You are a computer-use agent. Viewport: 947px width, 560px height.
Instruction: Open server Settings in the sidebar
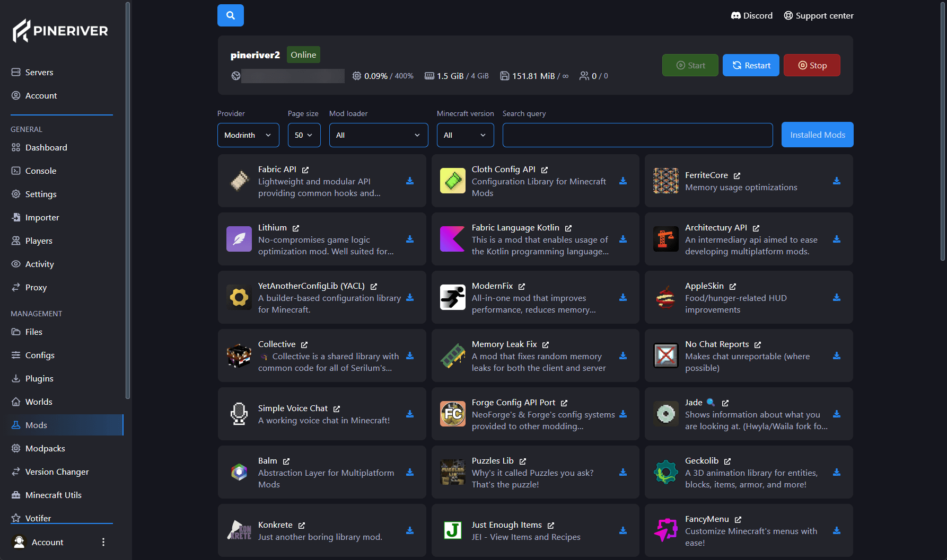[x=41, y=194]
